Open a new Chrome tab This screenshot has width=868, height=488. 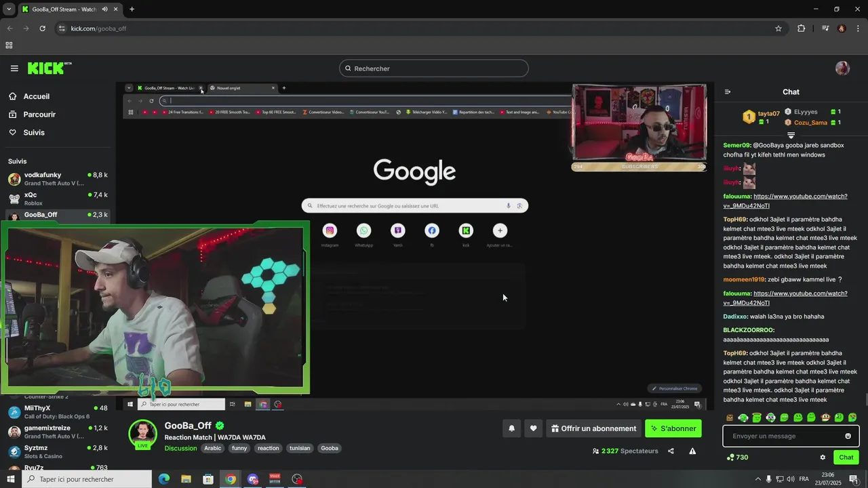tap(132, 9)
